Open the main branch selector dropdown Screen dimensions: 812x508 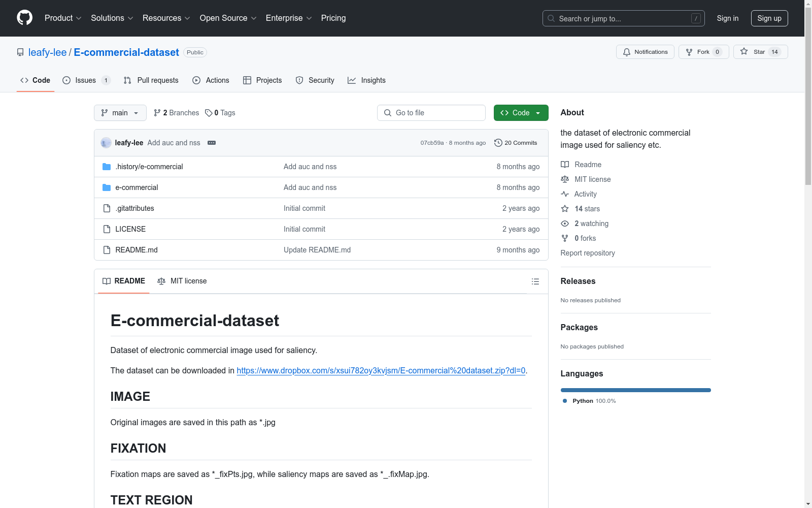coord(120,113)
